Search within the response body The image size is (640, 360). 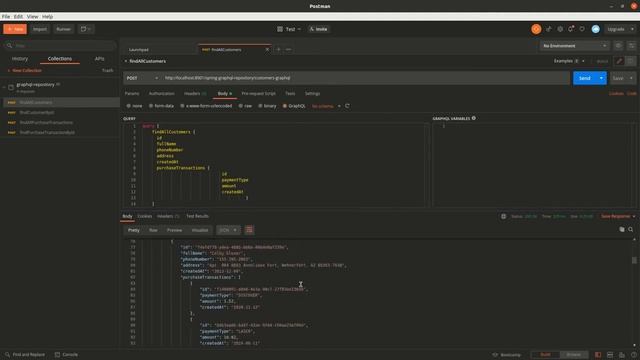click(x=631, y=229)
